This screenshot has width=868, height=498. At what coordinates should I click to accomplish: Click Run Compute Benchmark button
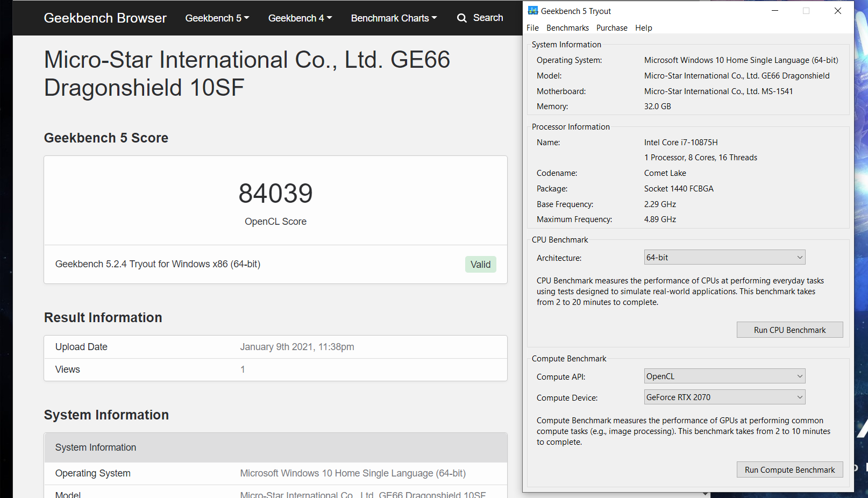(789, 469)
